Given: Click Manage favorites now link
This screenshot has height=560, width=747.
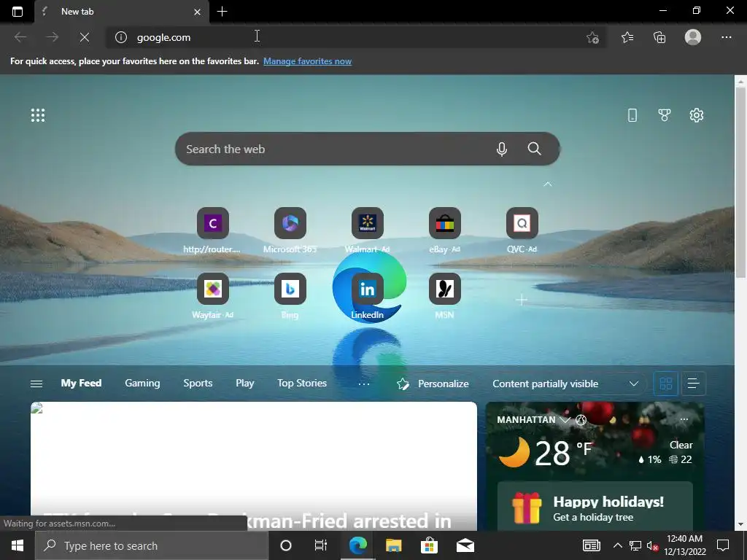Looking at the screenshot, I should pyautogui.click(x=307, y=61).
